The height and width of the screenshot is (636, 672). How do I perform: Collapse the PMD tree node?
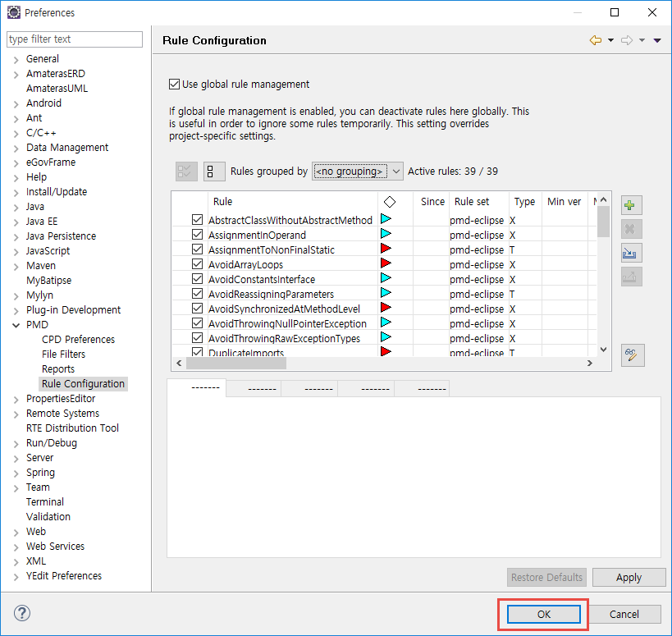(x=16, y=325)
